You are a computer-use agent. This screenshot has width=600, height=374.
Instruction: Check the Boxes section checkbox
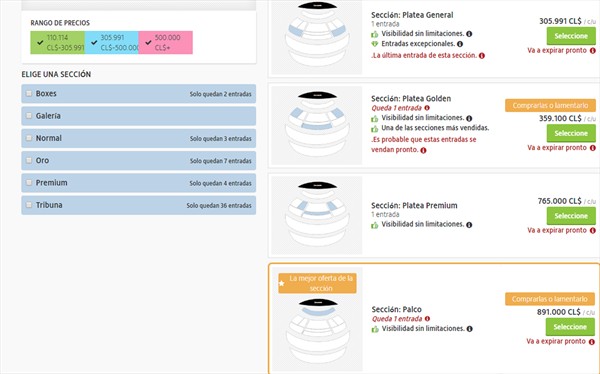coord(29,93)
